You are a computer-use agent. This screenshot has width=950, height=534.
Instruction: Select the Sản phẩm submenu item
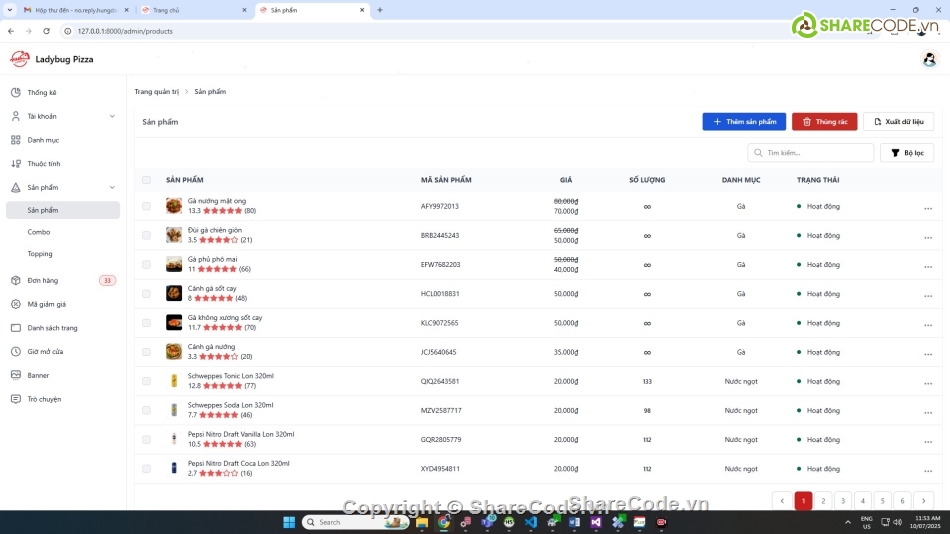click(63, 210)
